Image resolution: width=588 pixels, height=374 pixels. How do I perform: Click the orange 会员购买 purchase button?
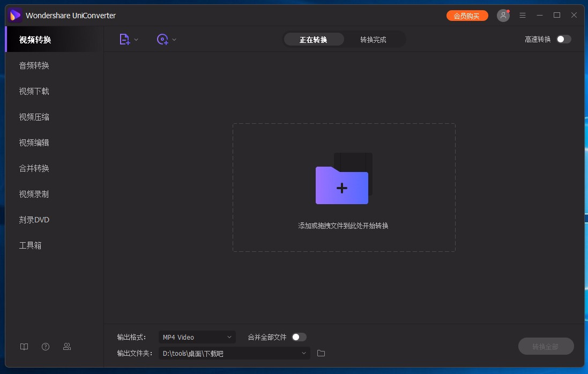(x=467, y=15)
